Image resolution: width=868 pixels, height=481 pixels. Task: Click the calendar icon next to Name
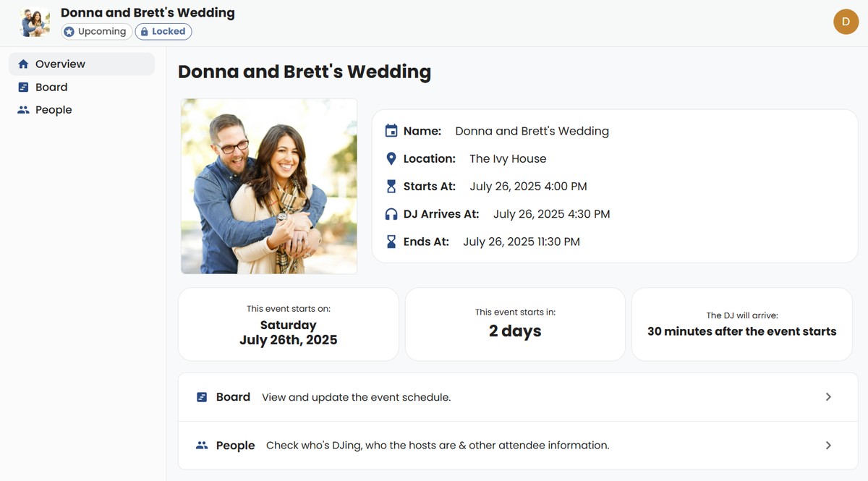point(391,131)
